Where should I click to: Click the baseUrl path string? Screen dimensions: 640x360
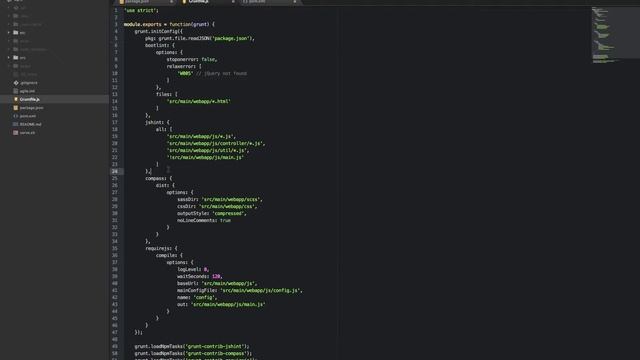click(x=229, y=283)
